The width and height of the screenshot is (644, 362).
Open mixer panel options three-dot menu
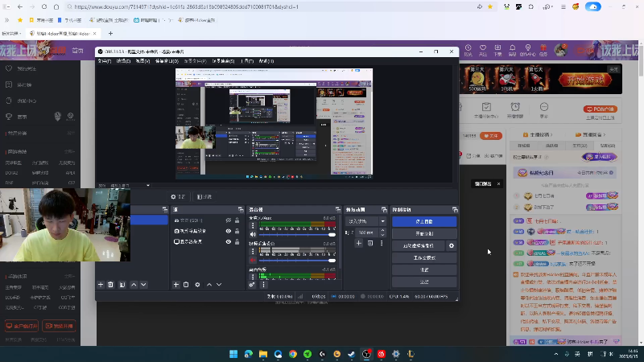click(264, 285)
